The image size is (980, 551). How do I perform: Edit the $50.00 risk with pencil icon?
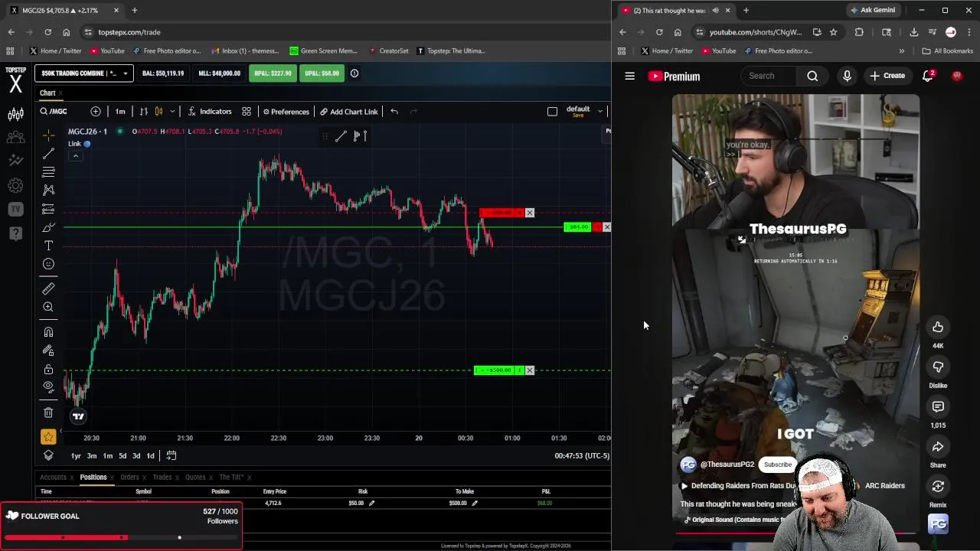(x=371, y=504)
